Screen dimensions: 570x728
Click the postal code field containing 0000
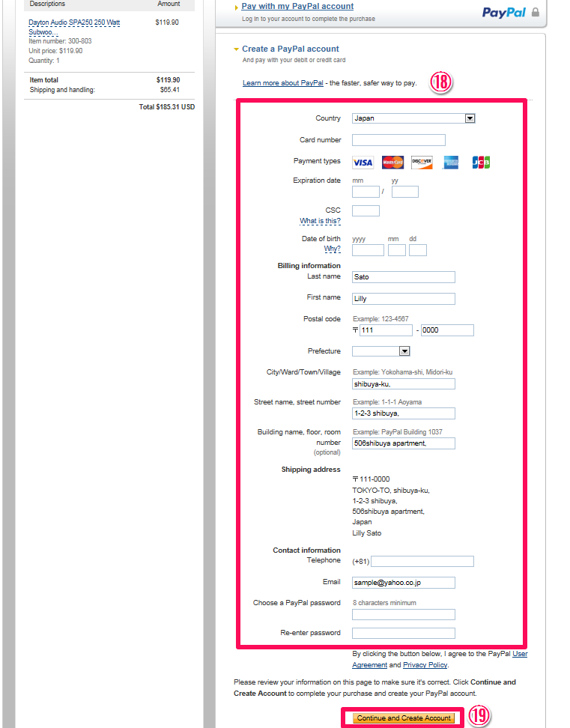[447, 330]
